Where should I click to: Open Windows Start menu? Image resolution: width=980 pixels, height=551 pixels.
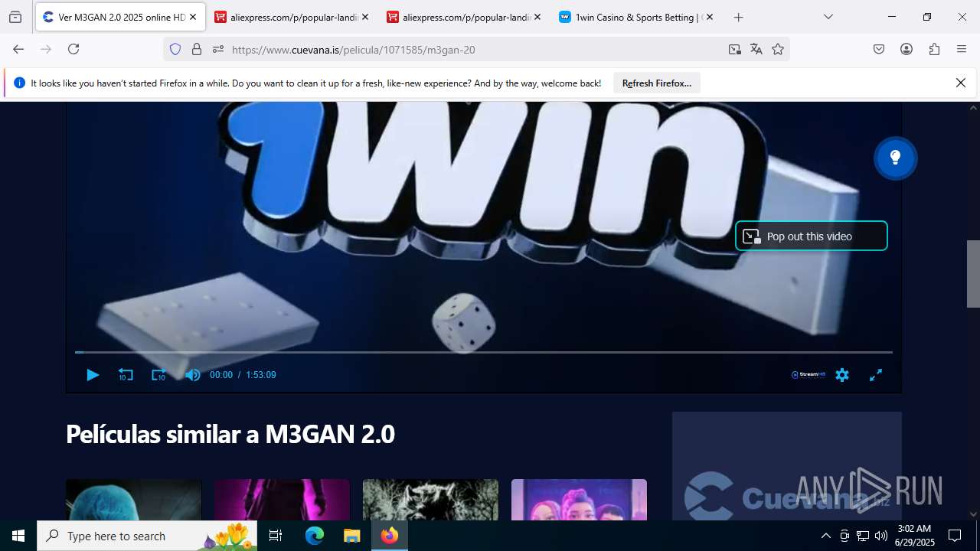18,536
